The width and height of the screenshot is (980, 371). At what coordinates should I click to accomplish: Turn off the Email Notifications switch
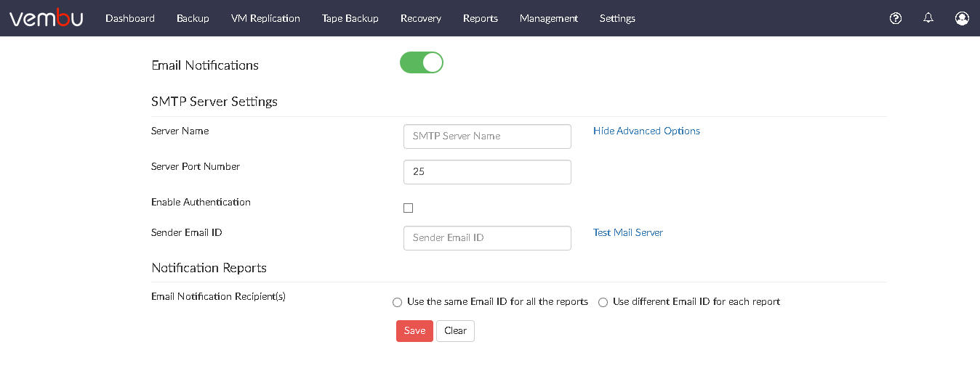pyautogui.click(x=422, y=62)
